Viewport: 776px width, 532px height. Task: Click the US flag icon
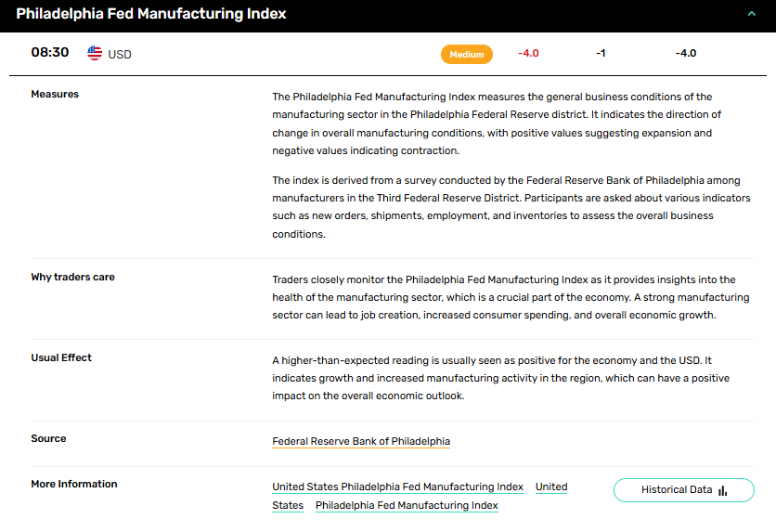(95, 53)
